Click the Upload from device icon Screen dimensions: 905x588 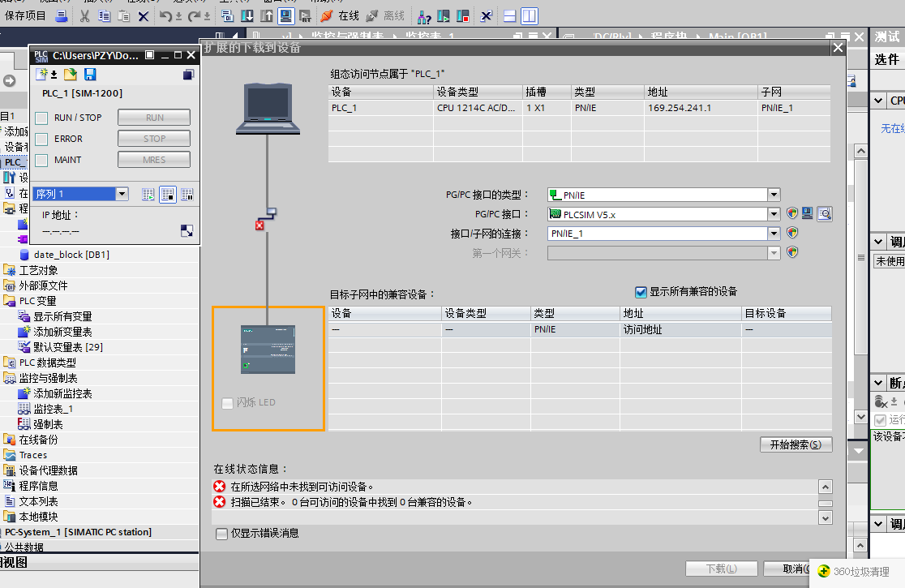[267, 16]
